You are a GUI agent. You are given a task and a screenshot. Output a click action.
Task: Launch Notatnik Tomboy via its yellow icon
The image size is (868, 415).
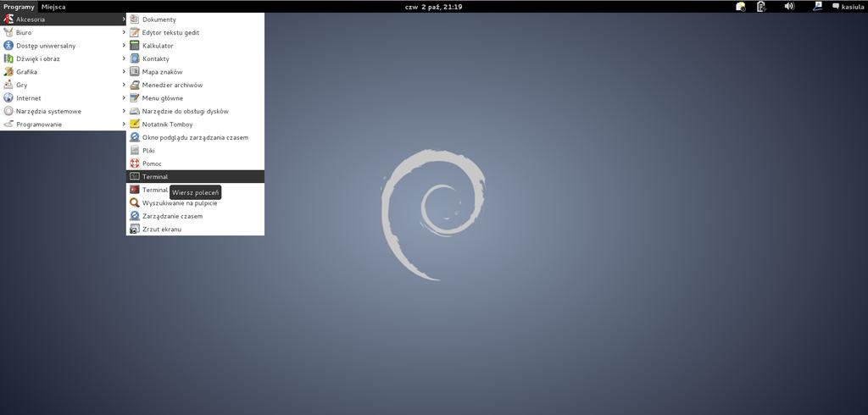[x=135, y=125]
